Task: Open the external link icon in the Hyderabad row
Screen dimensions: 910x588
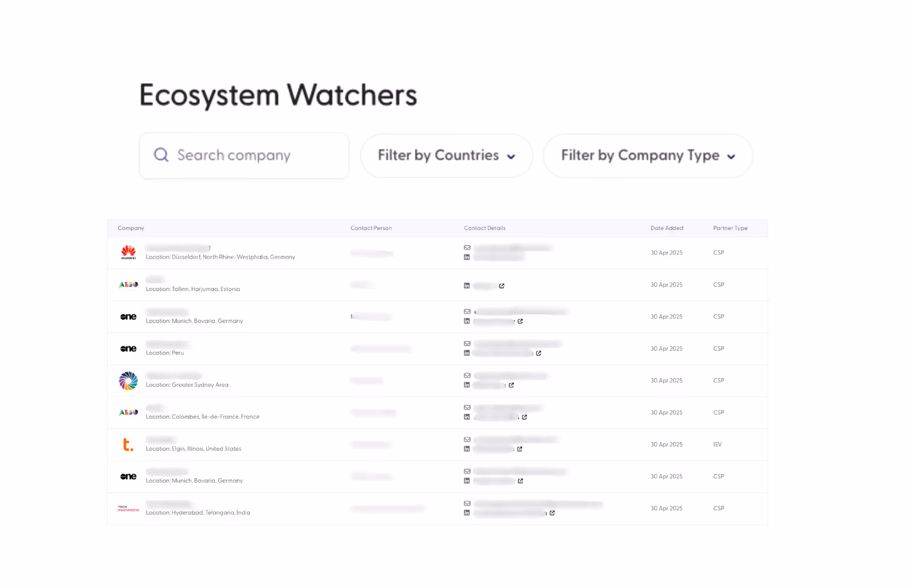Action: tap(552, 513)
